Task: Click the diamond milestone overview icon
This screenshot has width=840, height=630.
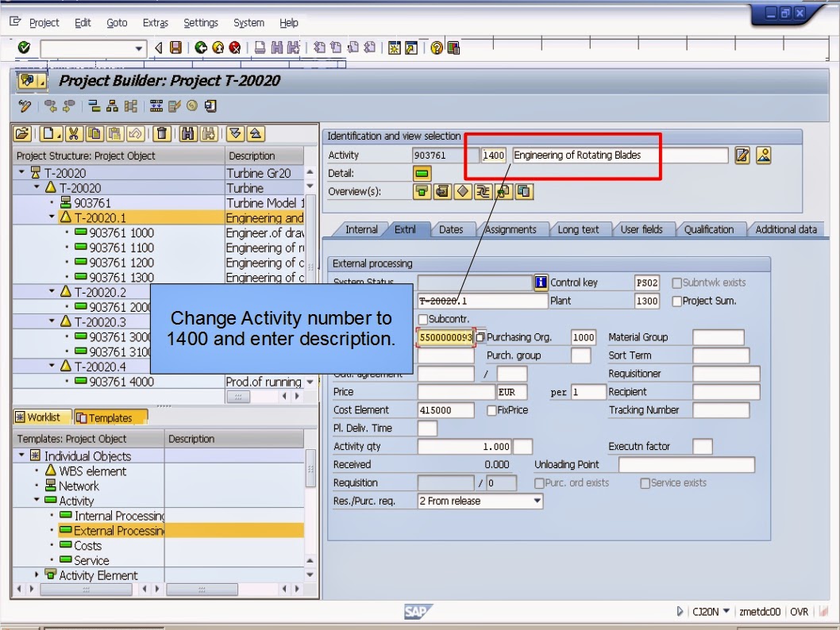Action: [x=462, y=192]
